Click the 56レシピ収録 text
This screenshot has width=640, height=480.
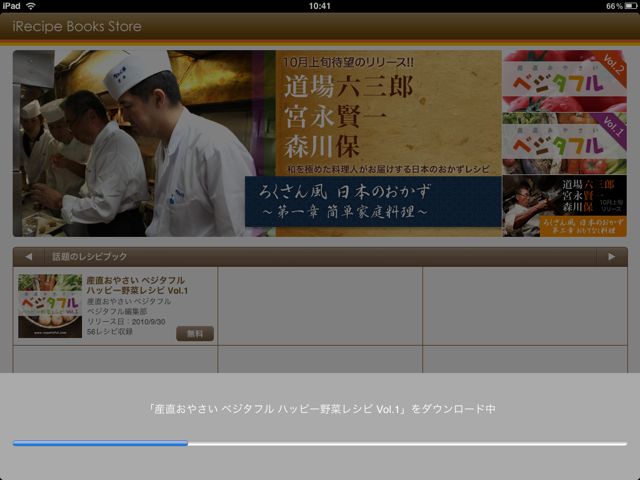coord(110,332)
